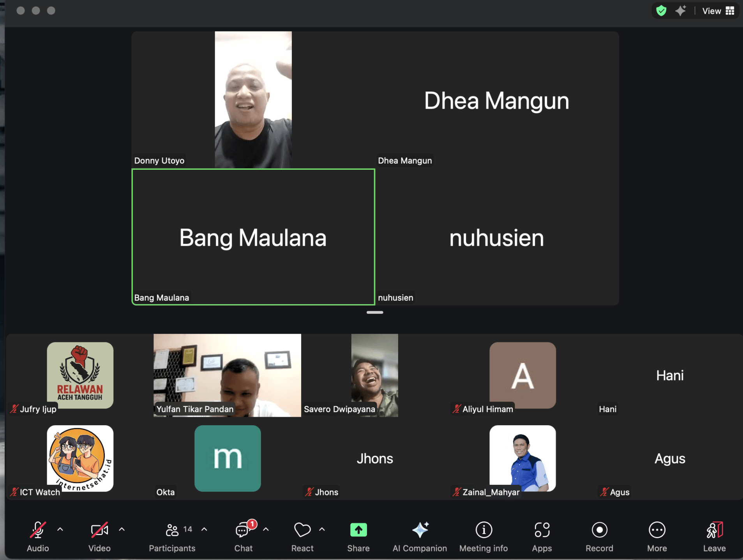This screenshot has width=743, height=560.
Task: Expand reactions chevron beside React
Action: pos(322,529)
